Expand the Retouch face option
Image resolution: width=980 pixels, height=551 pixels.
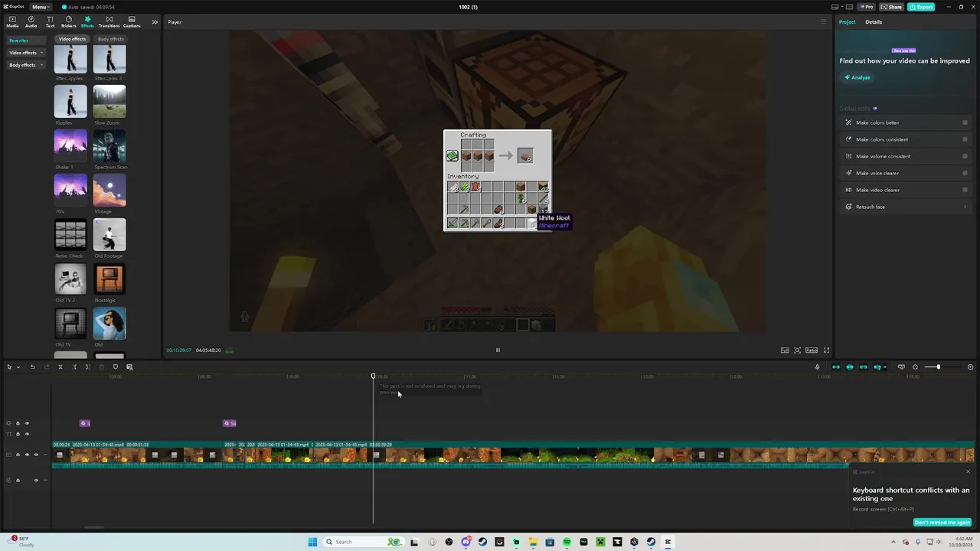965,207
